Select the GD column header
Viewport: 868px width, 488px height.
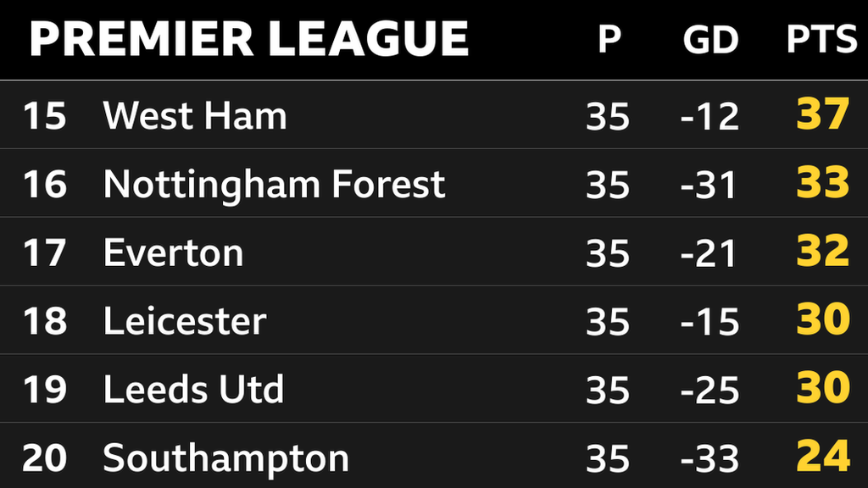click(710, 40)
